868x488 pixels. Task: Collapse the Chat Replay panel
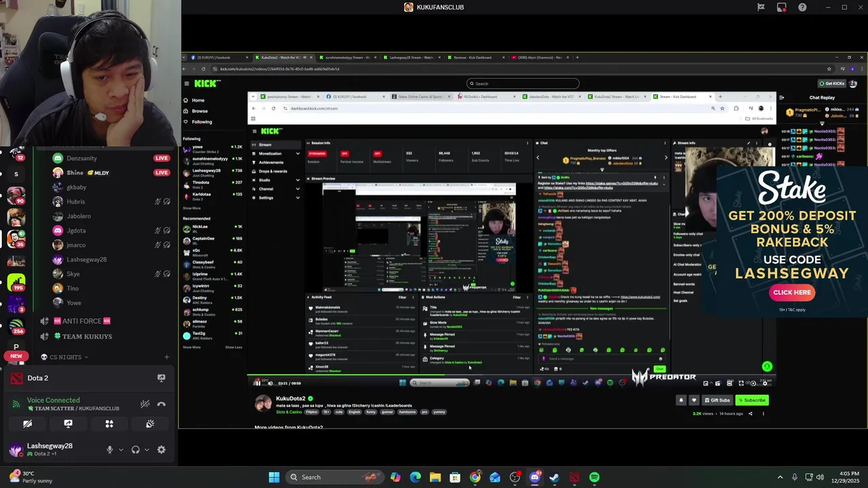(782, 98)
